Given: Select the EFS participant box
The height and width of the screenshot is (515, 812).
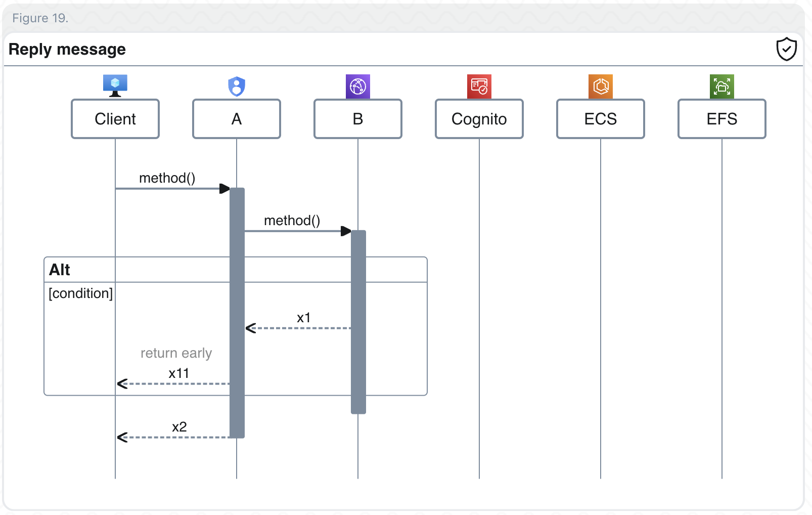Looking at the screenshot, I should pyautogui.click(x=722, y=119).
